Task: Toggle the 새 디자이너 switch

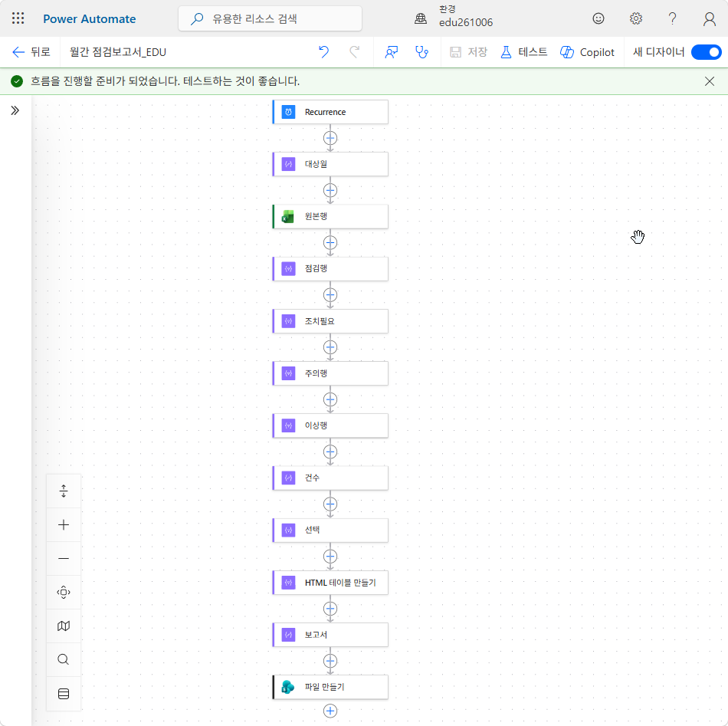Action: (706, 52)
